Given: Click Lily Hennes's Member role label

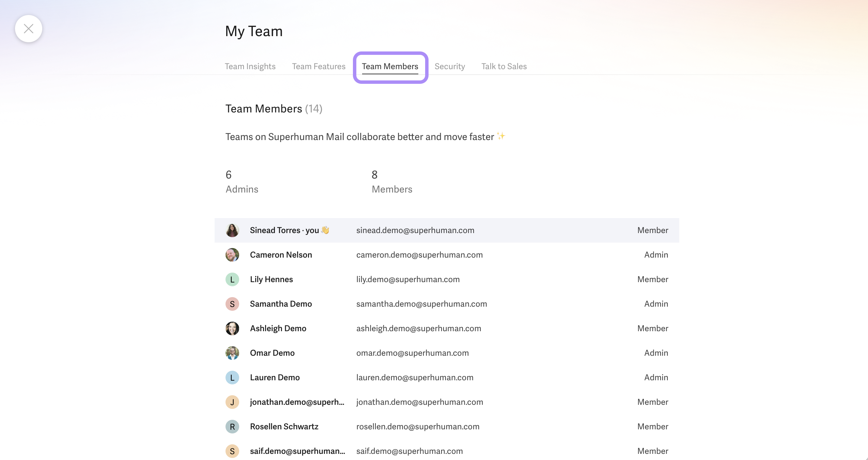Looking at the screenshot, I should [652, 279].
